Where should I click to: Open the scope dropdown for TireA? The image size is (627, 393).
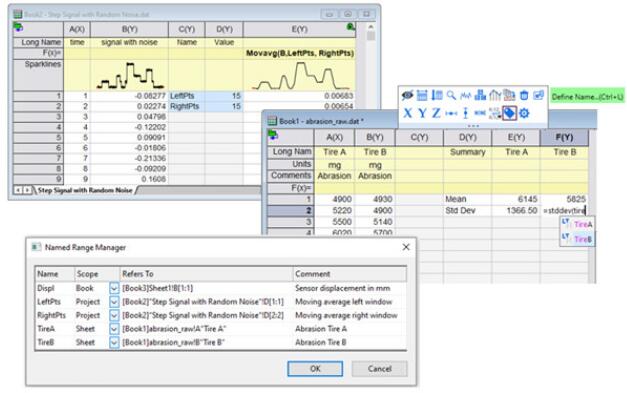(x=114, y=329)
